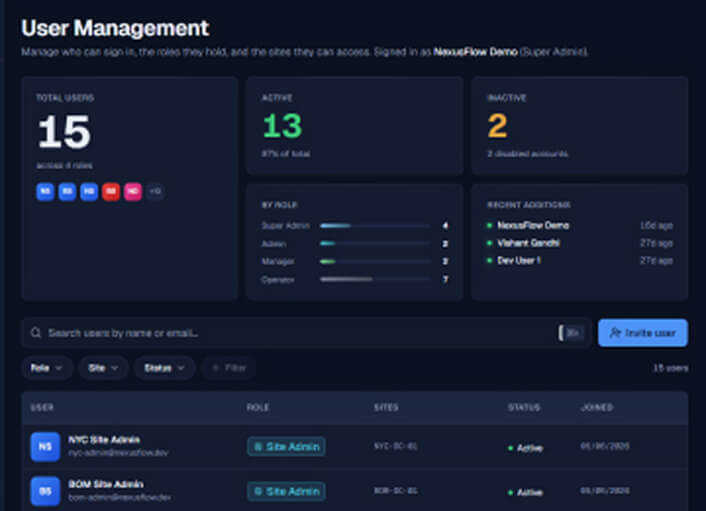Click the joined date in NYC Site Admin row
The width and height of the screenshot is (706, 511).
point(605,446)
